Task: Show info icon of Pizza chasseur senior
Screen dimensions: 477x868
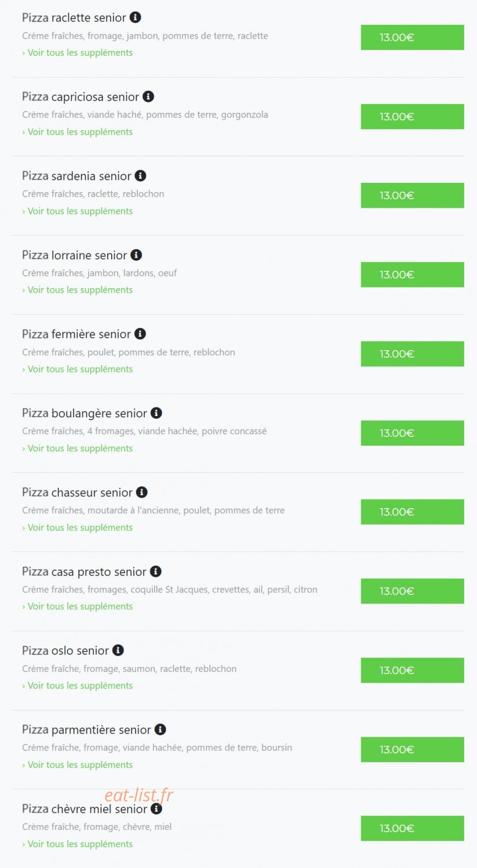Action: click(x=142, y=492)
